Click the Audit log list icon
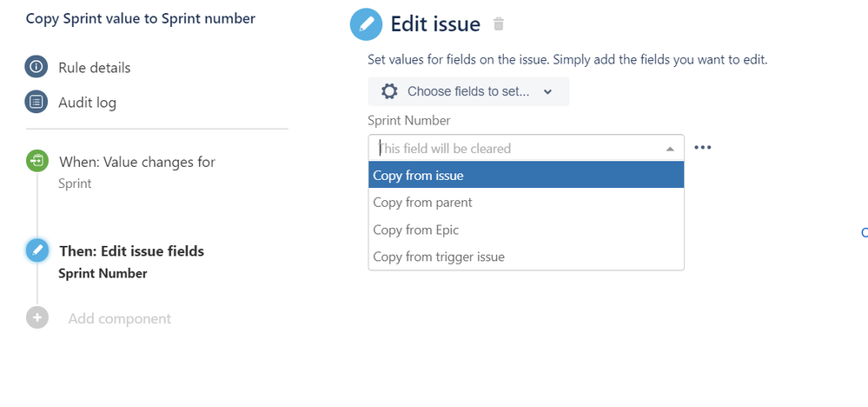The width and height of the screenshot is (868, 407). coord(36,102)
